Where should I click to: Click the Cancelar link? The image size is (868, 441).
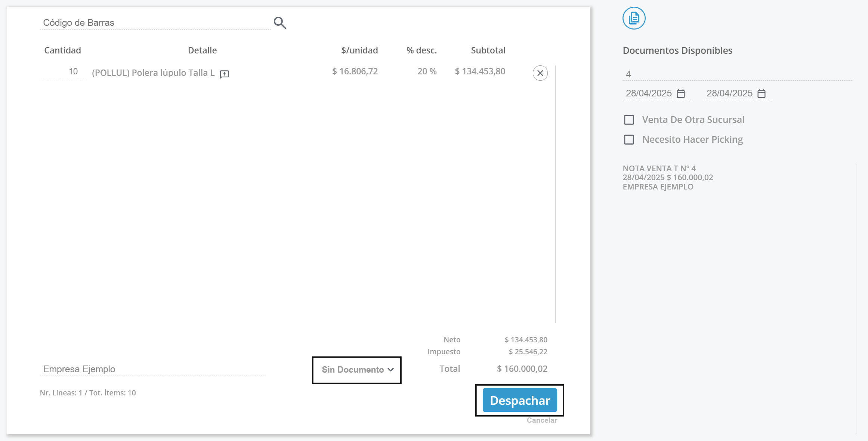[541, 420]
